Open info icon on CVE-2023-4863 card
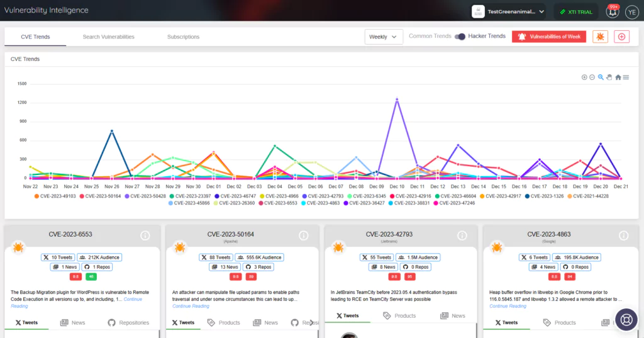Screen dimensions: 644x338 coord(623,235)
